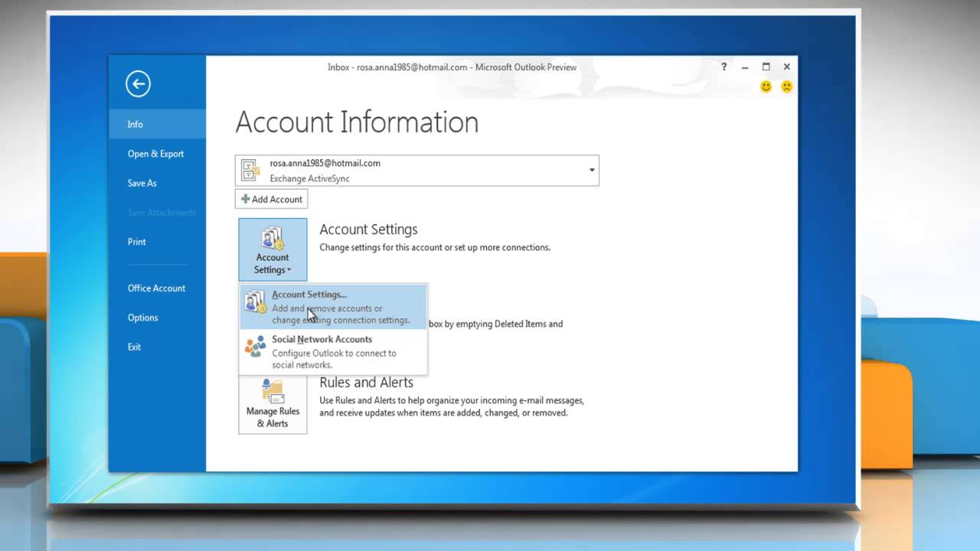Image resolution: width=980 pixels, height=551 pixels.
Task: Click the Account Settings heading text
Action: pos(368,230)
